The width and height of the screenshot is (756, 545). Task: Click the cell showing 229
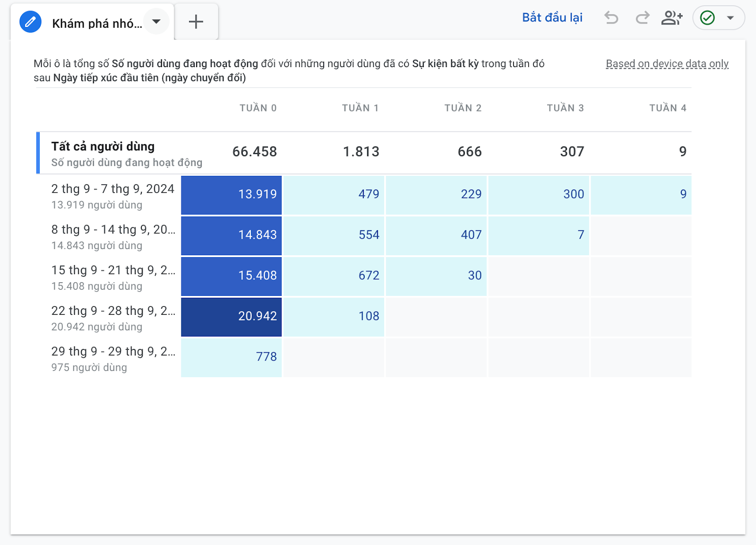tap(436, 195)
